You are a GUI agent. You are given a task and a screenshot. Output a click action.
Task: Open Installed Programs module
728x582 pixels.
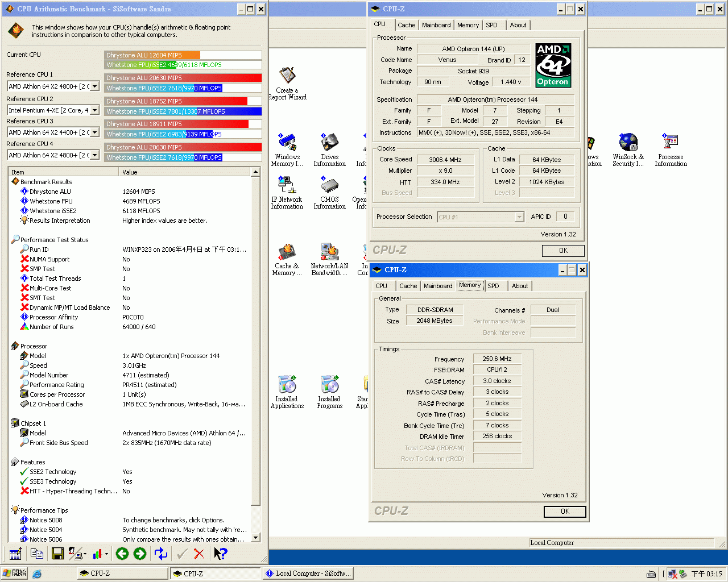coord(330,392)
